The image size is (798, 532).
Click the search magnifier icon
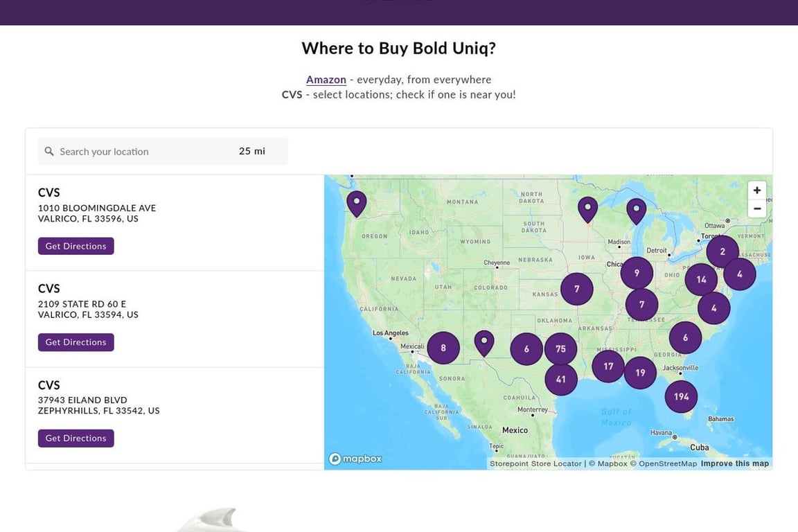49,151
